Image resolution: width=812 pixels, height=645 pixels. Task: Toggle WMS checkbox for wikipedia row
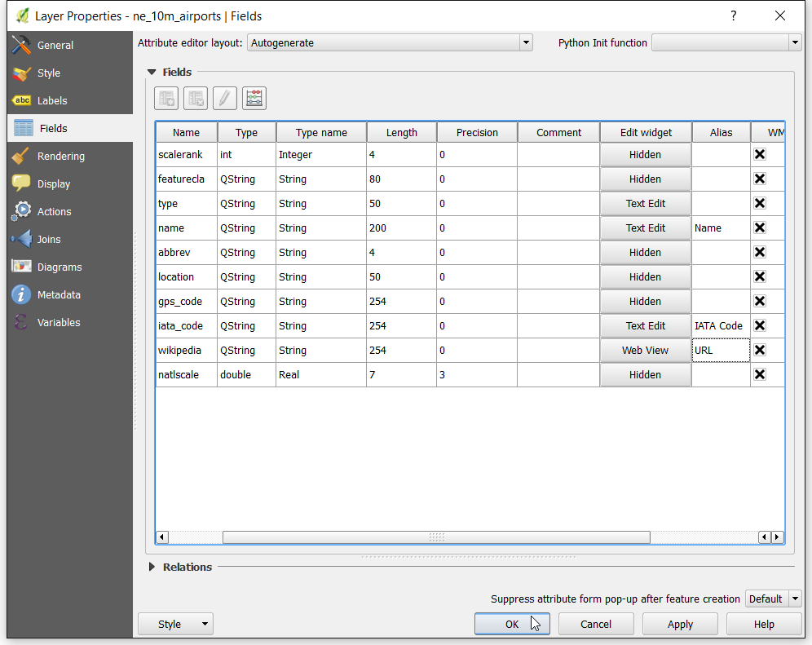point(760,350)
